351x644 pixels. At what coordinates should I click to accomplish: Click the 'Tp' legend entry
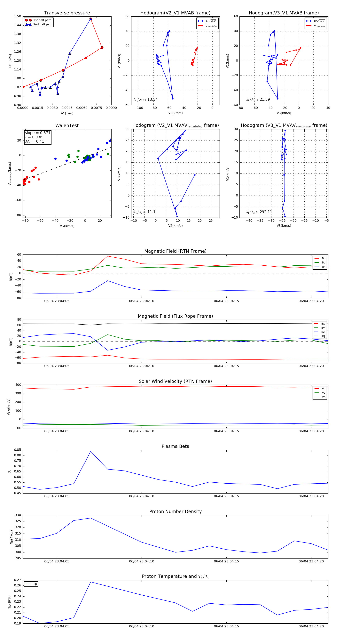(x=31, y=584)
